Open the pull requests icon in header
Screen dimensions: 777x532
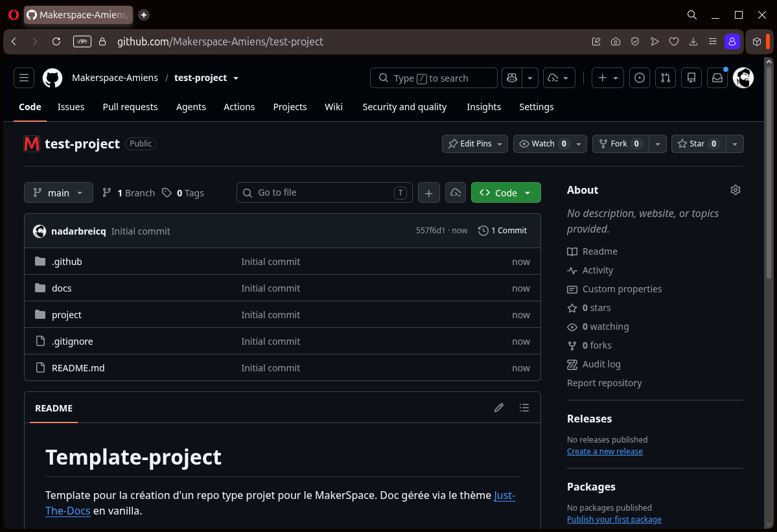point(666,78)
